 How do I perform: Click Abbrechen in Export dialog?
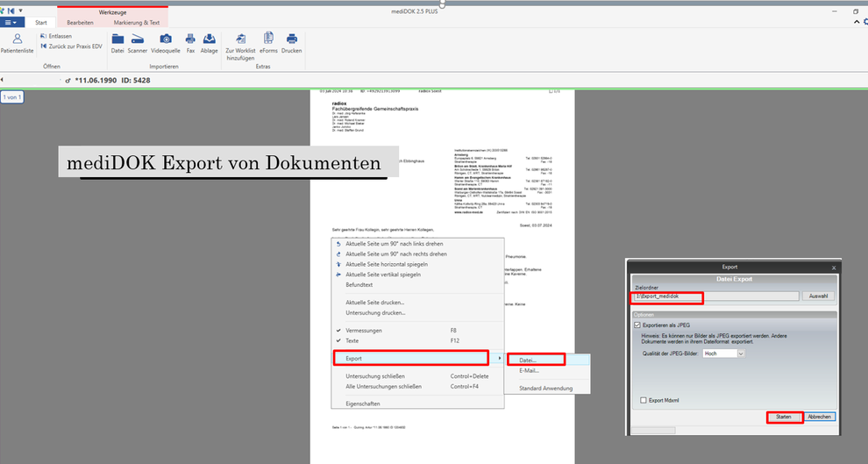pyautogui.click(x=819, y=417)
